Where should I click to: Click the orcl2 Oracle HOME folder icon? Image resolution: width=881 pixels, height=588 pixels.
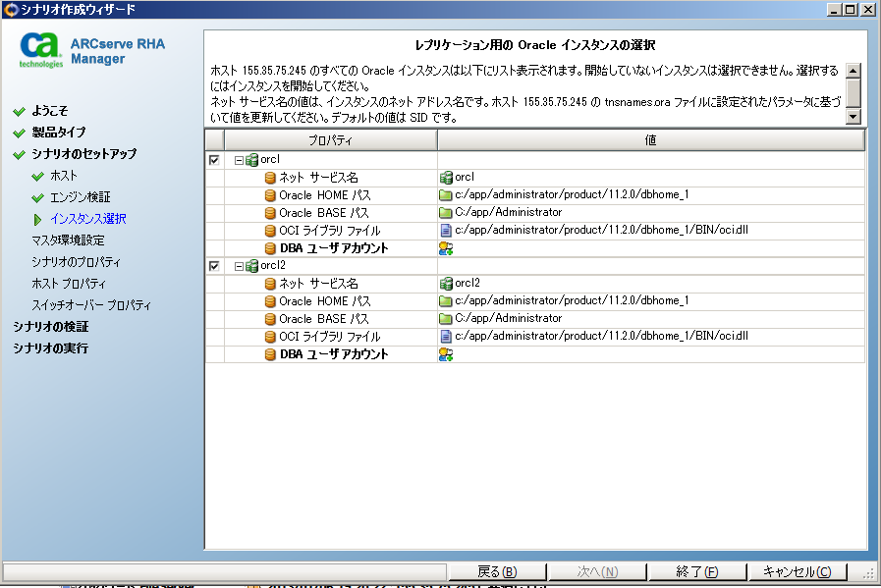tap(446, 301)
